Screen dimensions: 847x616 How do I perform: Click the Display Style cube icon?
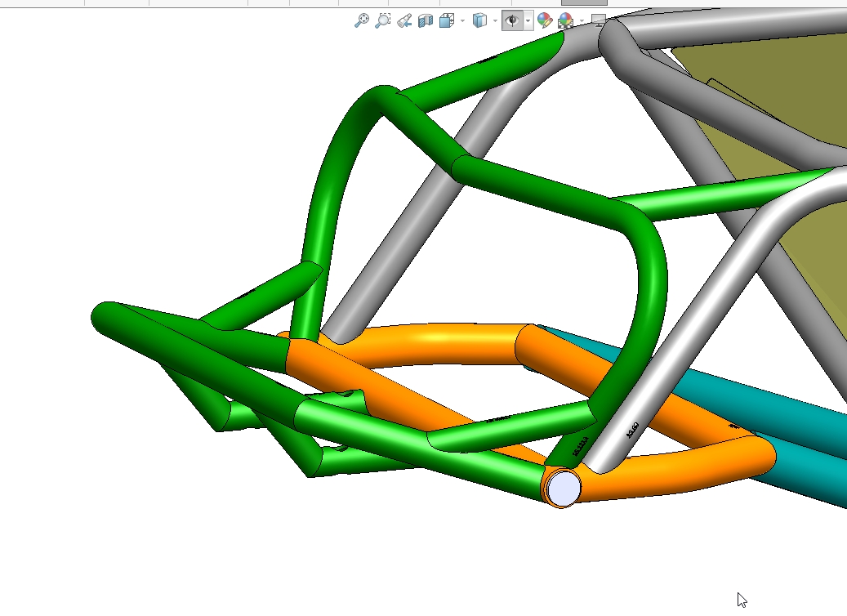pyautogui.click(x=480, y=20)
